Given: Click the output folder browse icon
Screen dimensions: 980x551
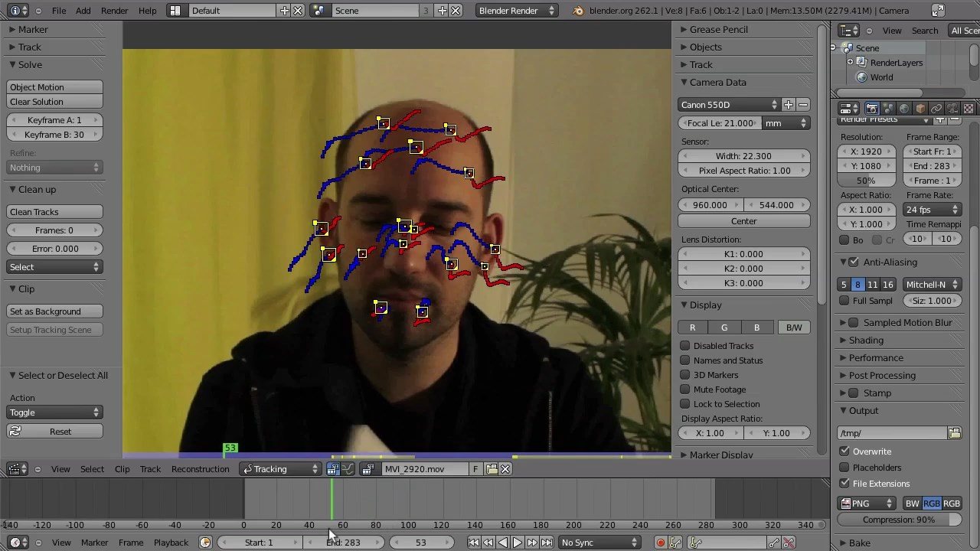Looking at the screenshot, I should point(954,433).
